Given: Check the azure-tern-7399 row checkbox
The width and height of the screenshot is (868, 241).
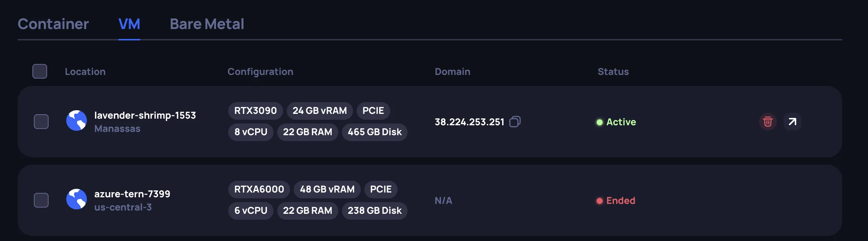Looking at the screenshot, I should tap(40, 200).
